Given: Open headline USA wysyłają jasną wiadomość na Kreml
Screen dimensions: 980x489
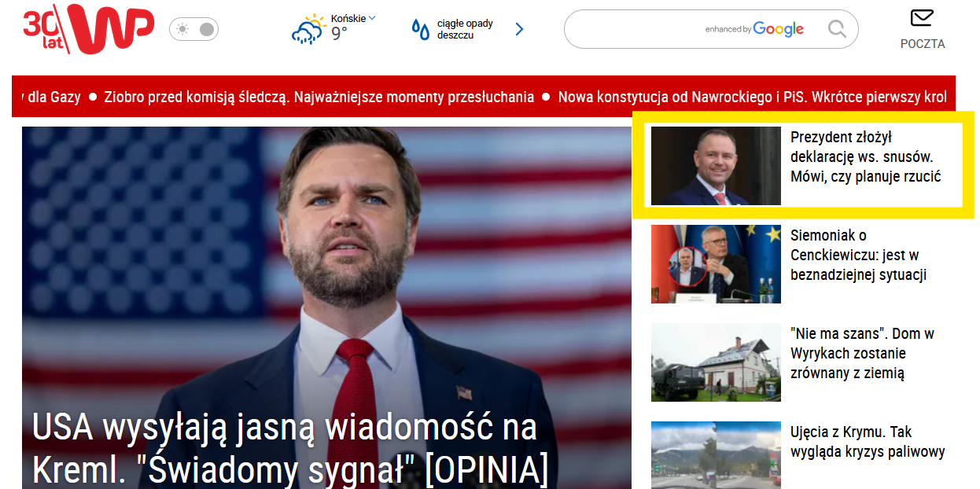Looking at the screenshot, I should [290, 448].
